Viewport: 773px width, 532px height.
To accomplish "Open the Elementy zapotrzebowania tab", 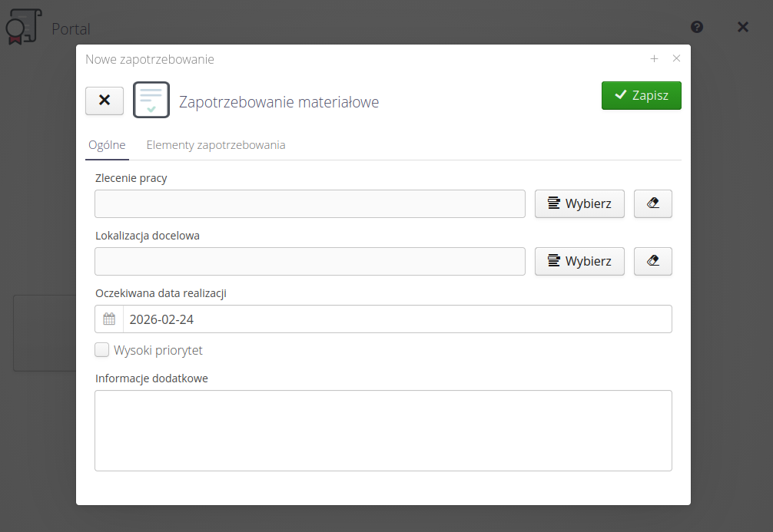I will 216,144.
